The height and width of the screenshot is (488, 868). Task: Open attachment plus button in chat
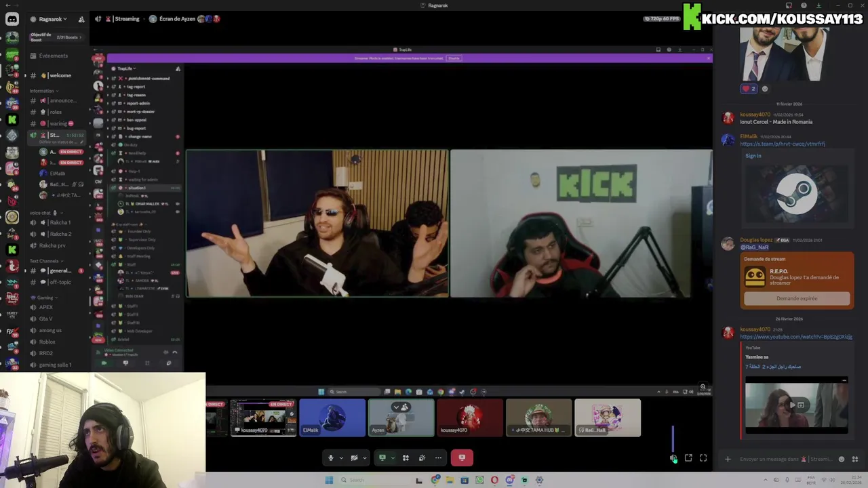728,459
